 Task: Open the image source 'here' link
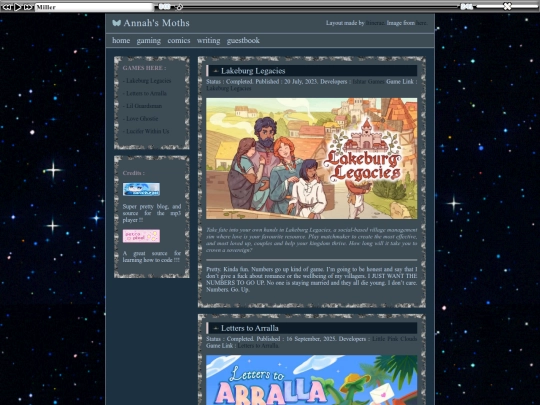421,23
